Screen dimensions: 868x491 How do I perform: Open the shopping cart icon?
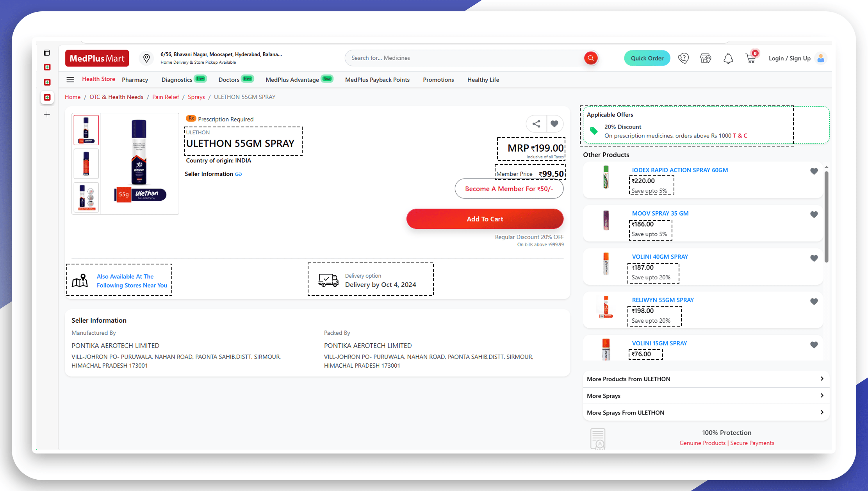click(x=751, y=58)
